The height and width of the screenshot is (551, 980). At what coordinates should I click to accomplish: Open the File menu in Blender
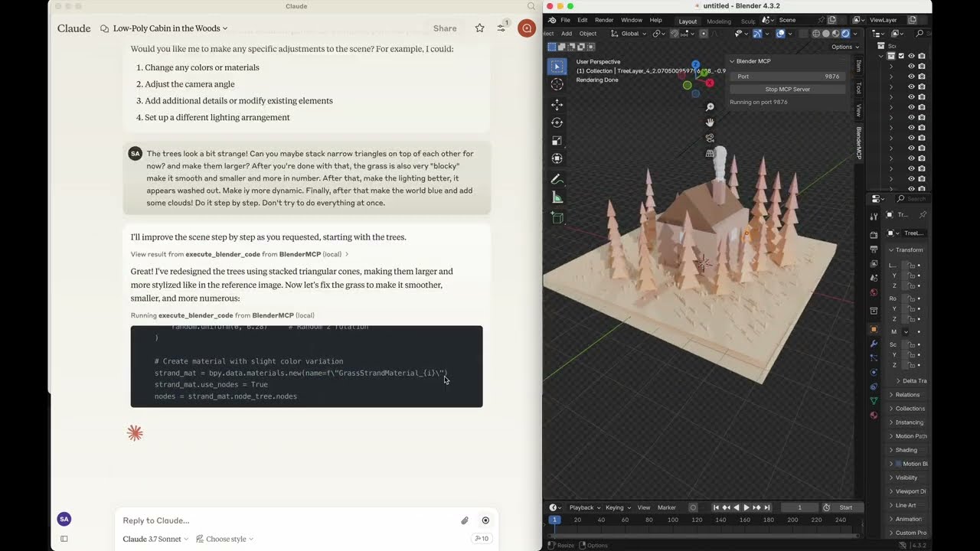pos(565,20)
